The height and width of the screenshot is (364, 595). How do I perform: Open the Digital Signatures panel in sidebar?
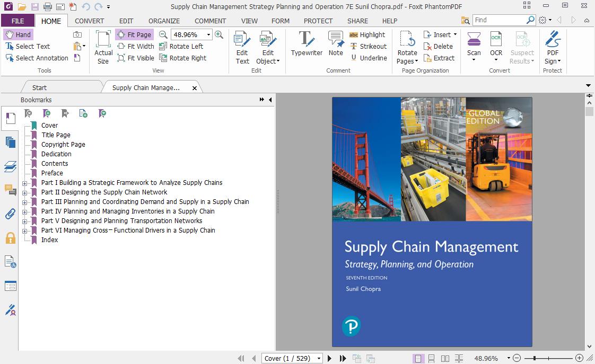click(x=10, y=310)
